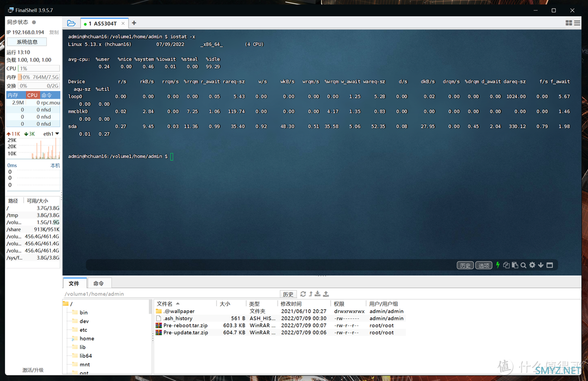Select Pre-reboot.tar.zip file
This screenshot has height=381, width=588.
click(280, 325)
